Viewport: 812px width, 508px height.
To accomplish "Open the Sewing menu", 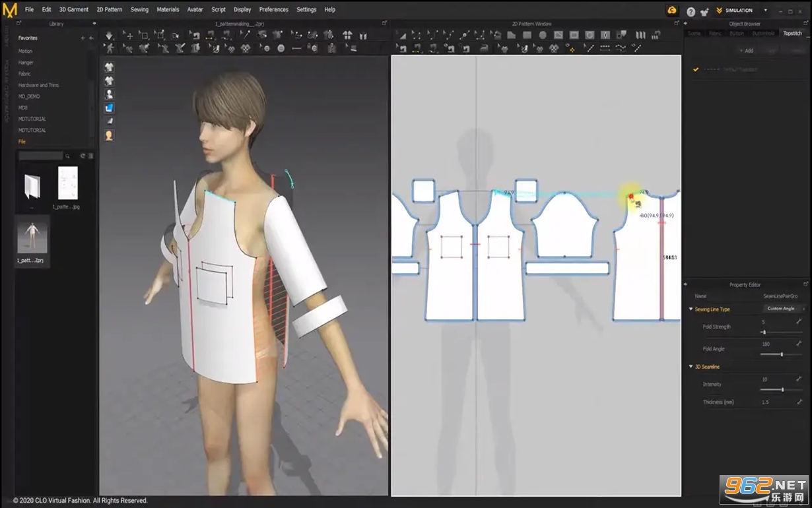I will click(x=139, y=9).
